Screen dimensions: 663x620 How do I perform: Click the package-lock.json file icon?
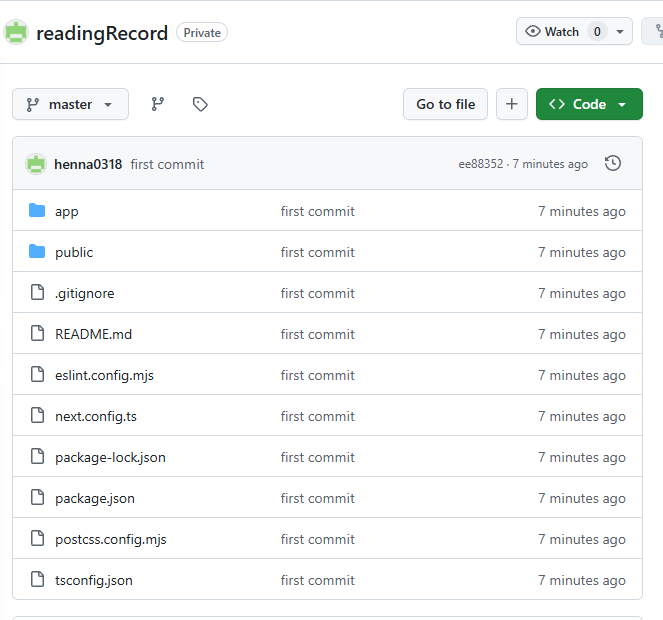[37, 456]
